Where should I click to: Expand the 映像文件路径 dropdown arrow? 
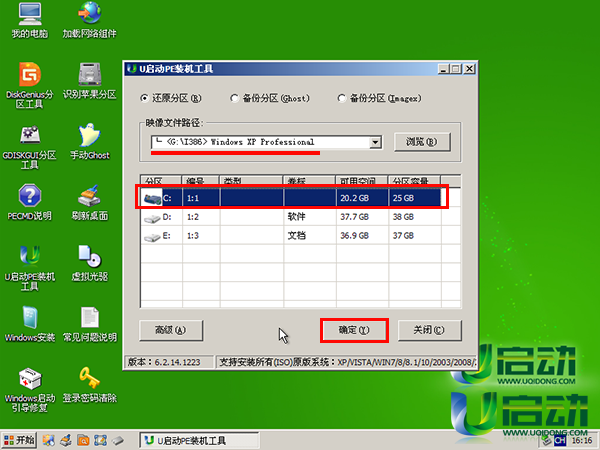[x=375, y=142]
